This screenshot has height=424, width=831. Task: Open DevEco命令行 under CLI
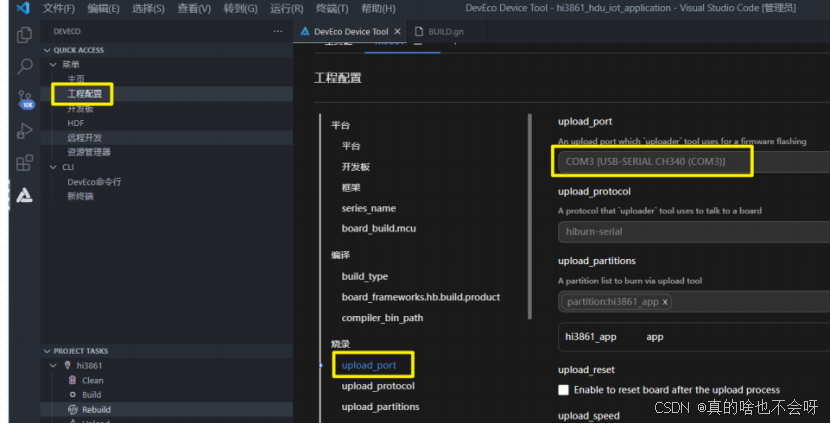pos(94,182)
